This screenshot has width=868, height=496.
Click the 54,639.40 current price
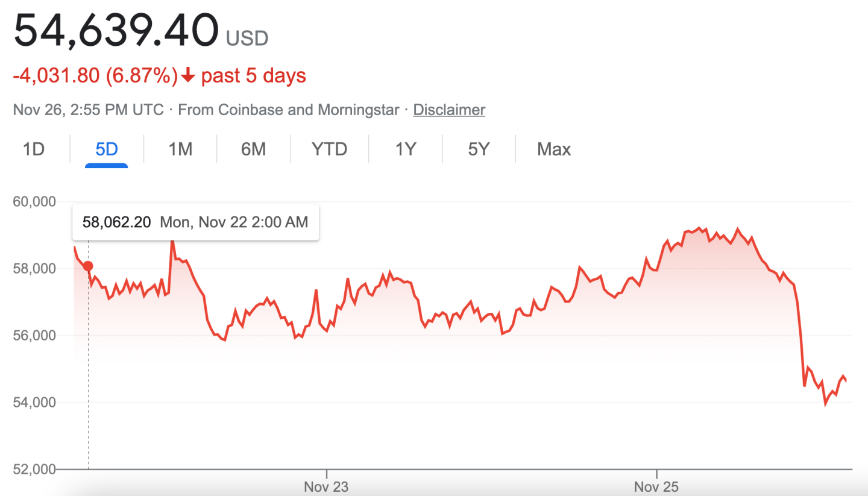(116, 30)
